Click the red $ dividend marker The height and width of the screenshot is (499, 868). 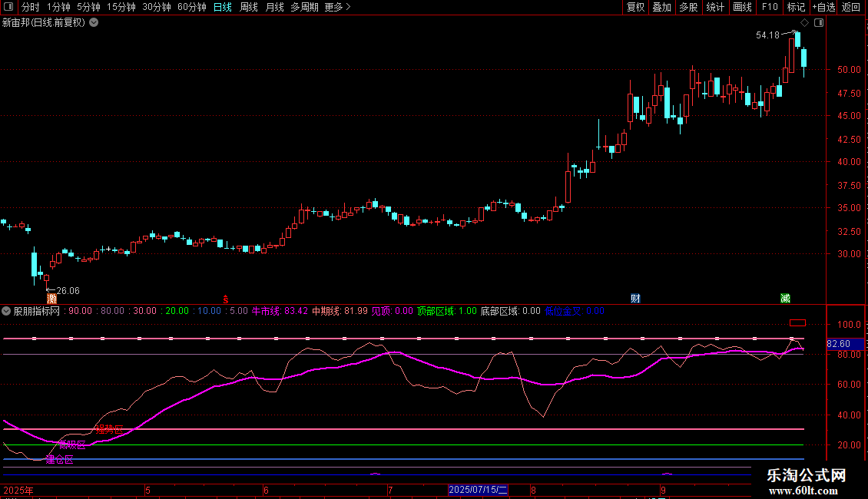(225, 298)
